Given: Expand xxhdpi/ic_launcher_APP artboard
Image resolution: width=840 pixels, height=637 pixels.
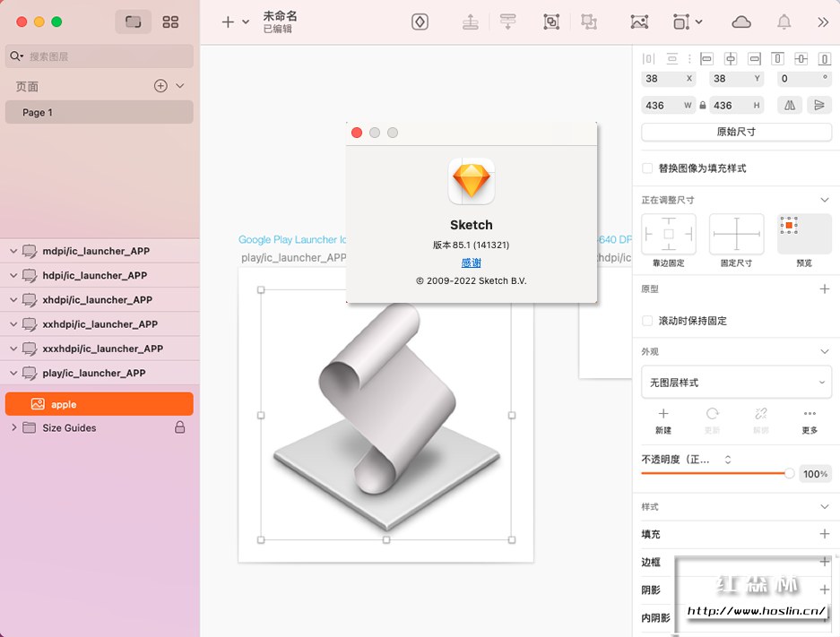Looking at the screenshot, I should [x=13, y=324].
